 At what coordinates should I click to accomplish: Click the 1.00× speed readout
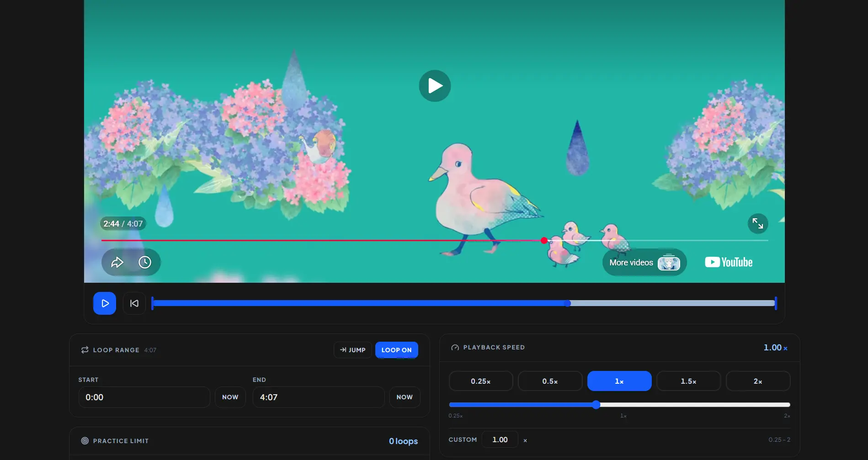point(776,348)
